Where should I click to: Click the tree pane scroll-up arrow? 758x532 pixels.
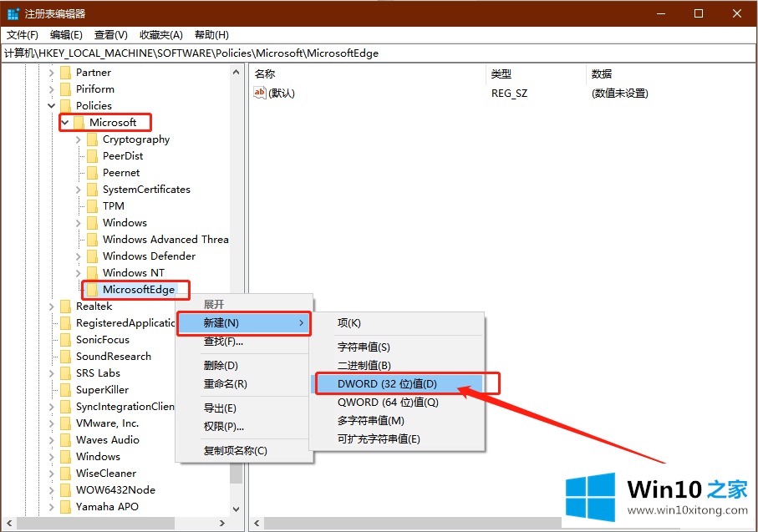pos(236,72)
